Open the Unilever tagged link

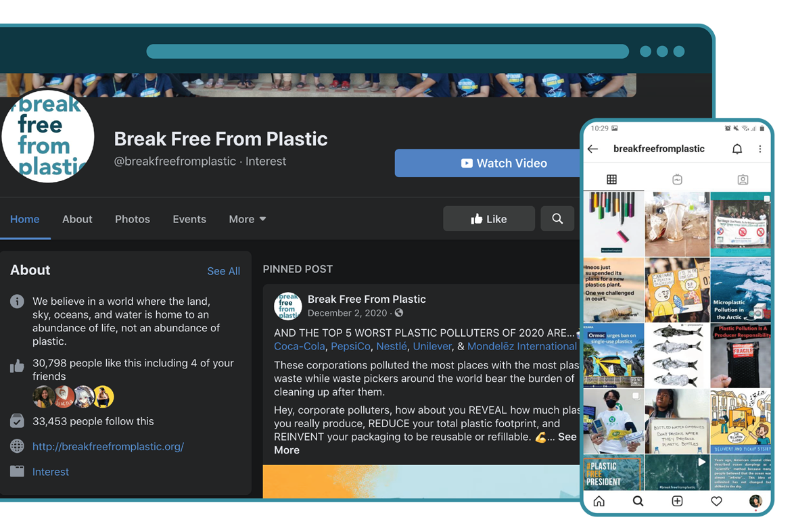(x=432, y=346)
